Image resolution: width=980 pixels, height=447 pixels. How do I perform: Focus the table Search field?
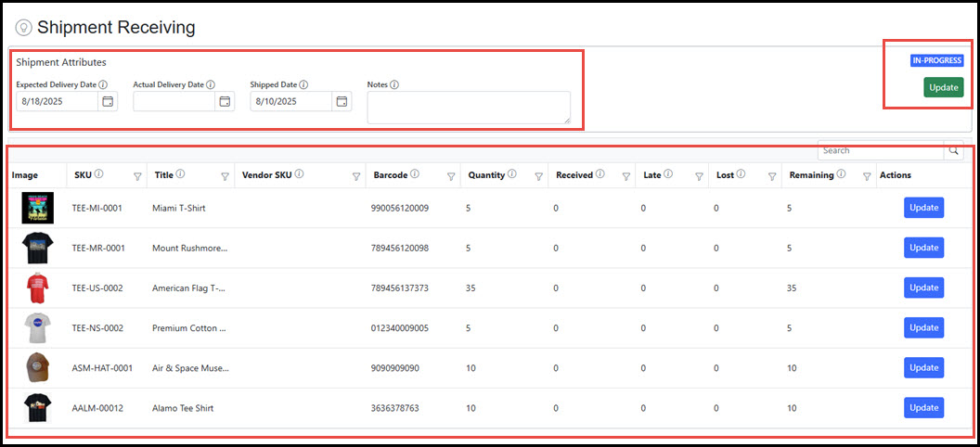(880, 150)
